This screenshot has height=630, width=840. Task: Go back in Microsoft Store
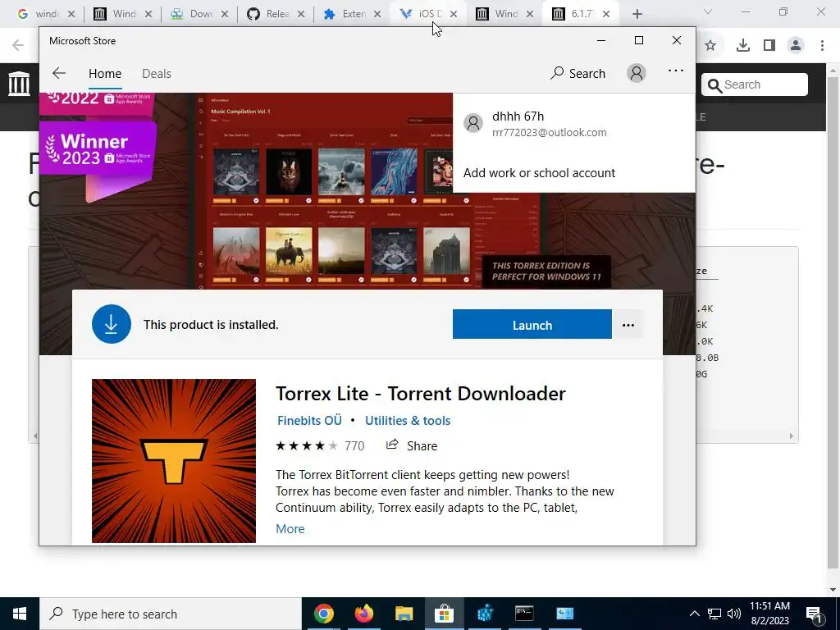(x=59, y=73)
